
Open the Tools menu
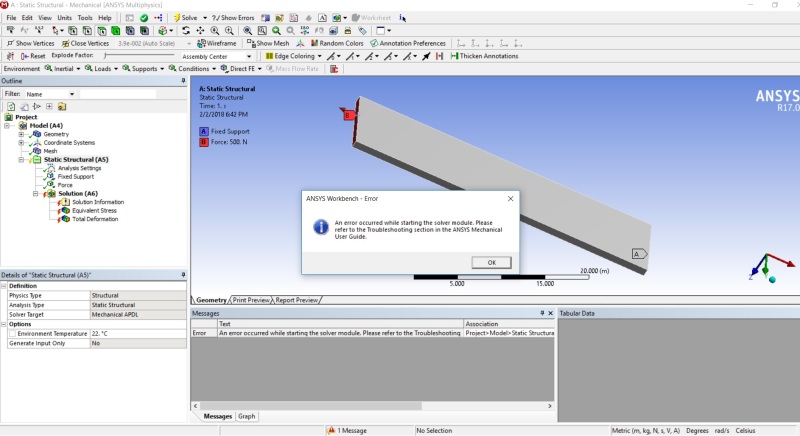85,18
